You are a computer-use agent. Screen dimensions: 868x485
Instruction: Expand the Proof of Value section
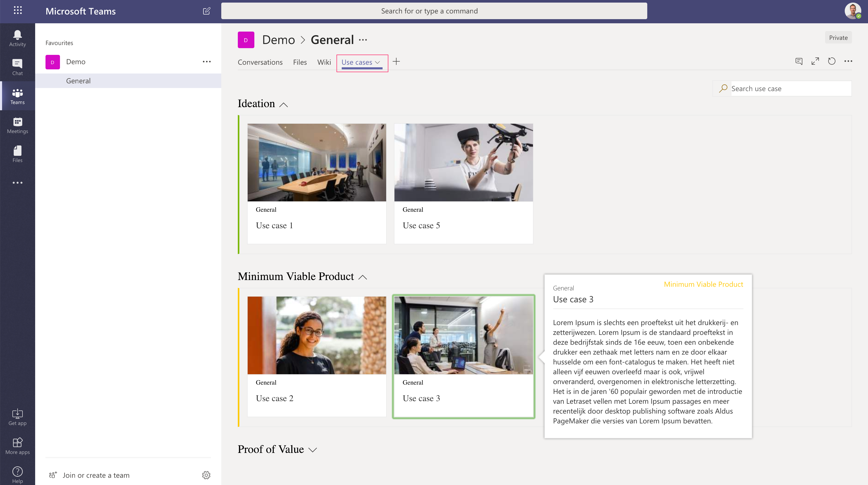tap(313, 450)
